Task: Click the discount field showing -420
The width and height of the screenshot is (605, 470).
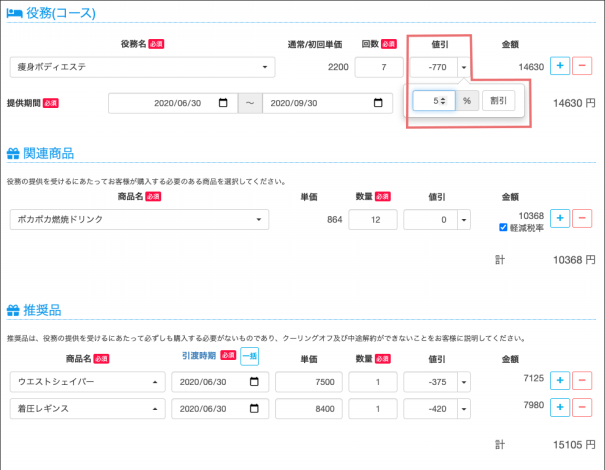Action: 431,409
